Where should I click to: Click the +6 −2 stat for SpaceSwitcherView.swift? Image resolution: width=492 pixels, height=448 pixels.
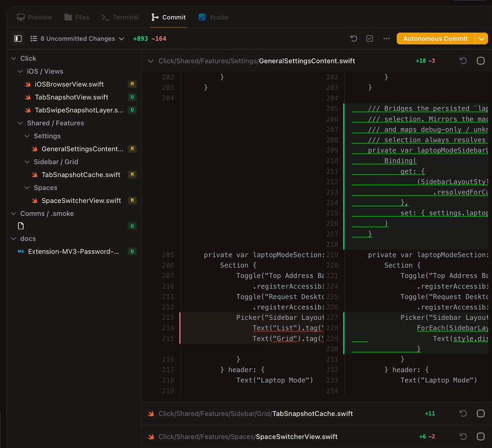pyautogui.click(x=427, y=437)
